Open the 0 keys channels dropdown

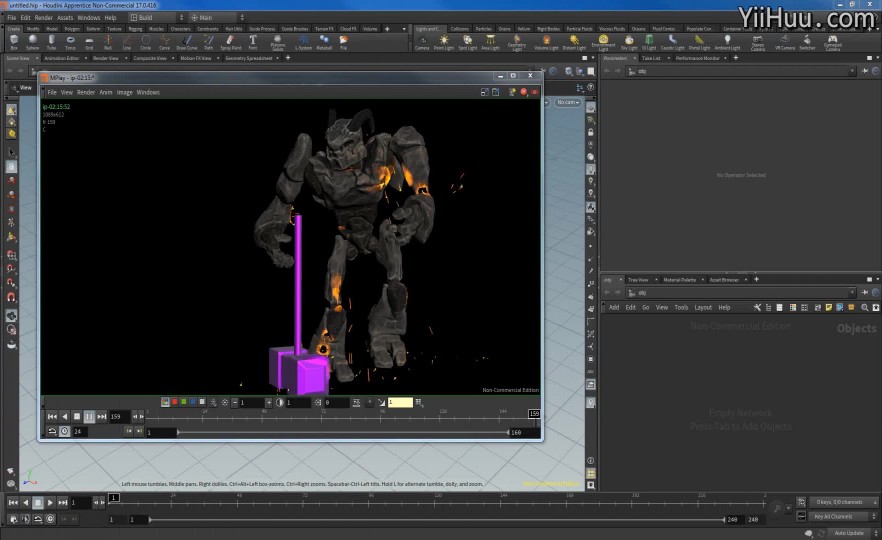(x=844, y=502)
